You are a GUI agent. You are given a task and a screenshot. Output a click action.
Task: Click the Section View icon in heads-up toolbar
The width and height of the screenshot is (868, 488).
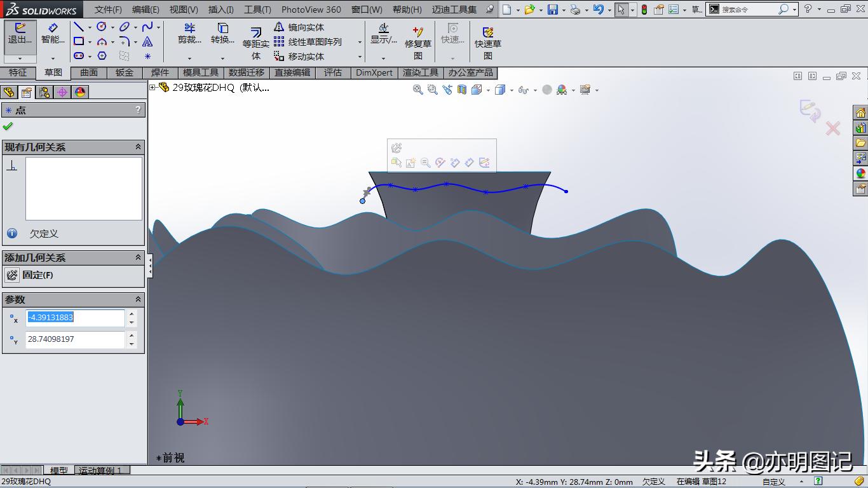(x=461, y=90)
